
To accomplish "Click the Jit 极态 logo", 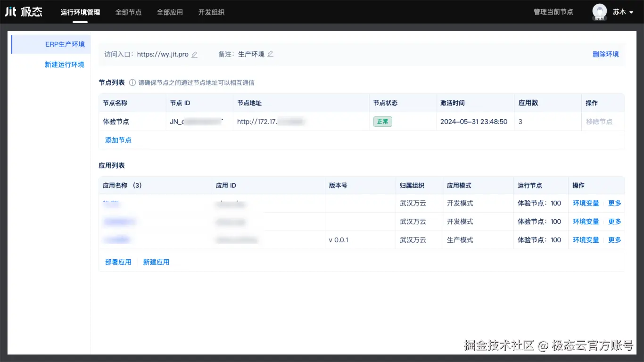I will pyautogui.click(x=24, y=12).
